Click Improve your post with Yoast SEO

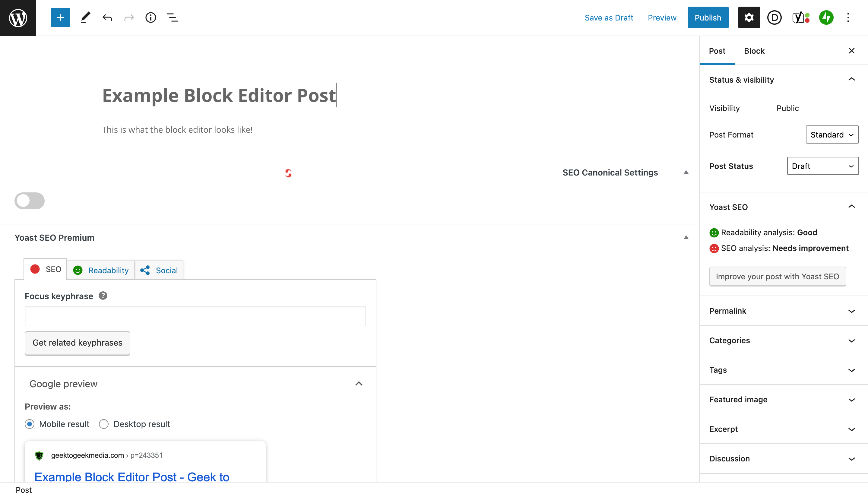[777, 277]
